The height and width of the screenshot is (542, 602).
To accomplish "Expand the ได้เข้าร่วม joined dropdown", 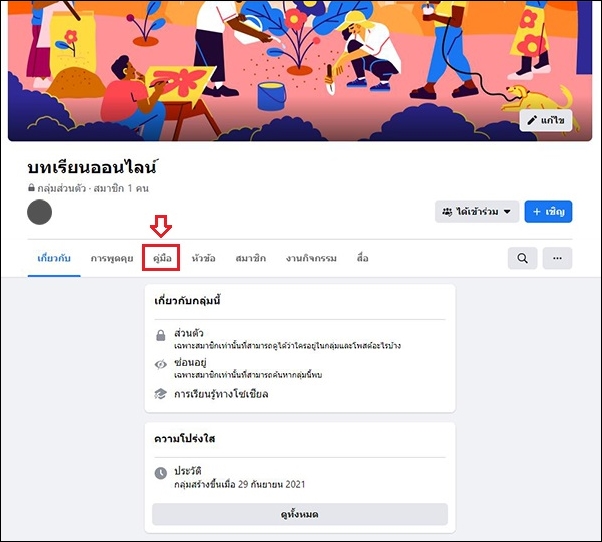I will 477,212.
